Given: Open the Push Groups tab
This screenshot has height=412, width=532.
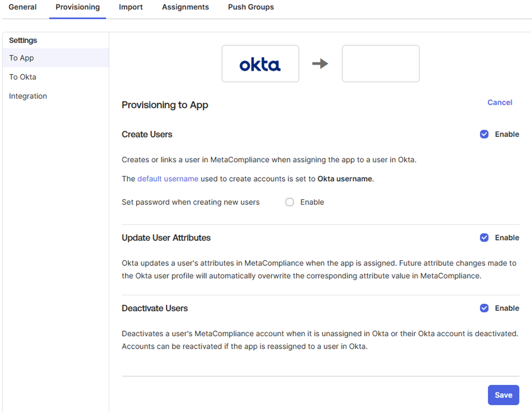Looking at the screenshot, I should (x=251, y=7).
